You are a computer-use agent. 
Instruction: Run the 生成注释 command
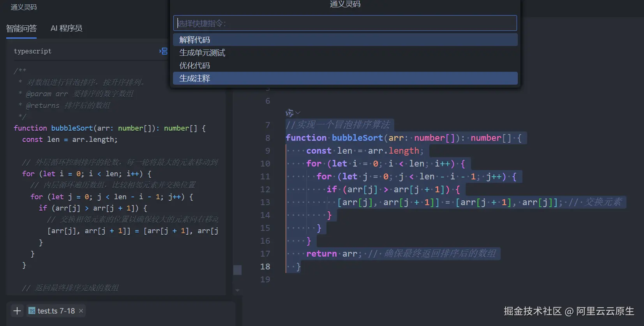345,78
